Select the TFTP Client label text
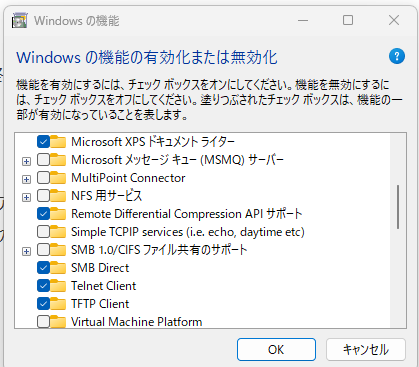419x367 pixels. (100, 304)
